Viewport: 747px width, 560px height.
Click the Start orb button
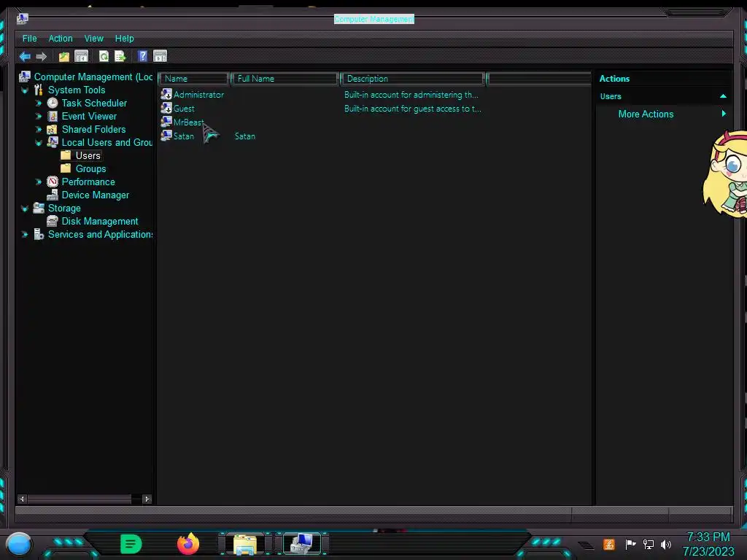18,544
